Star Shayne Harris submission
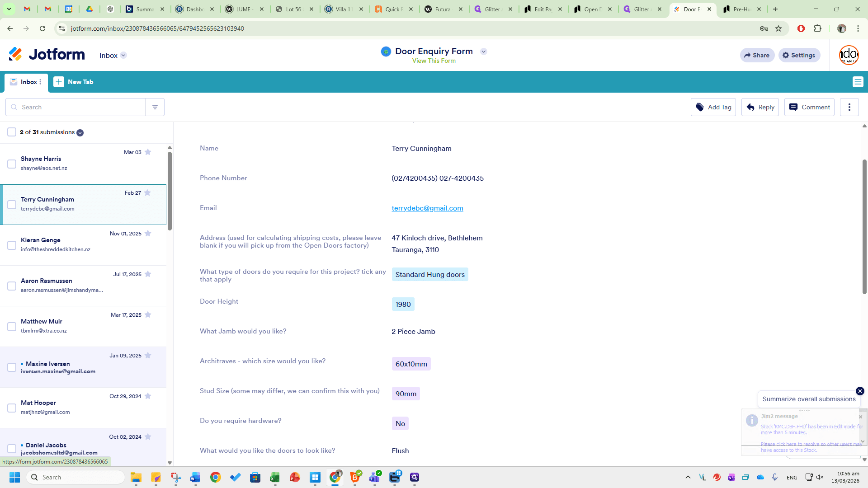 pos(148,152)
